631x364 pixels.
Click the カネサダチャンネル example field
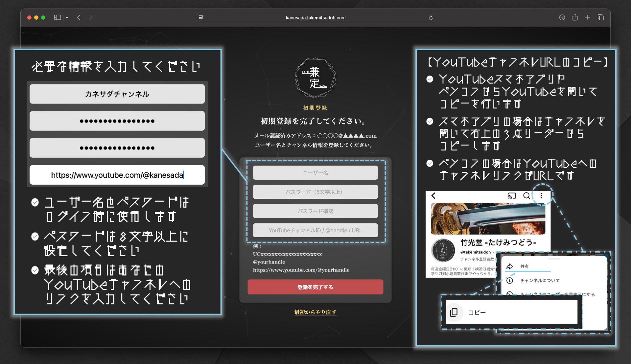(117, 94)
